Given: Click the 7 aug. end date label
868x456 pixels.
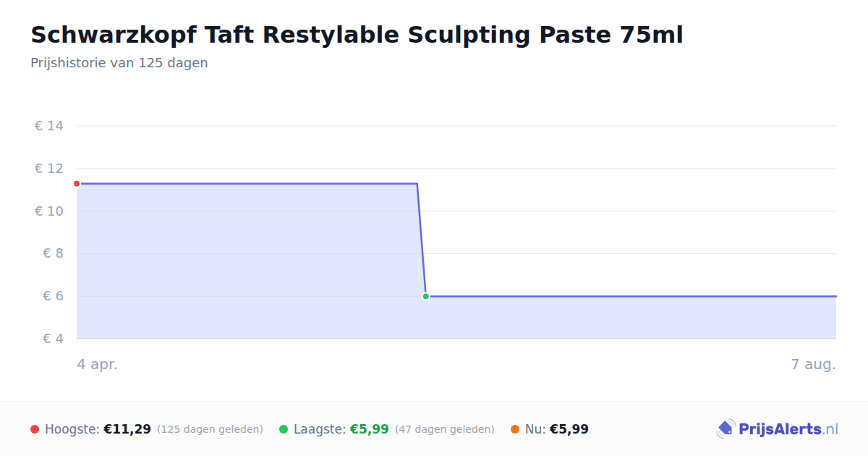Looking at the screenshot, I should click(813, 364).
